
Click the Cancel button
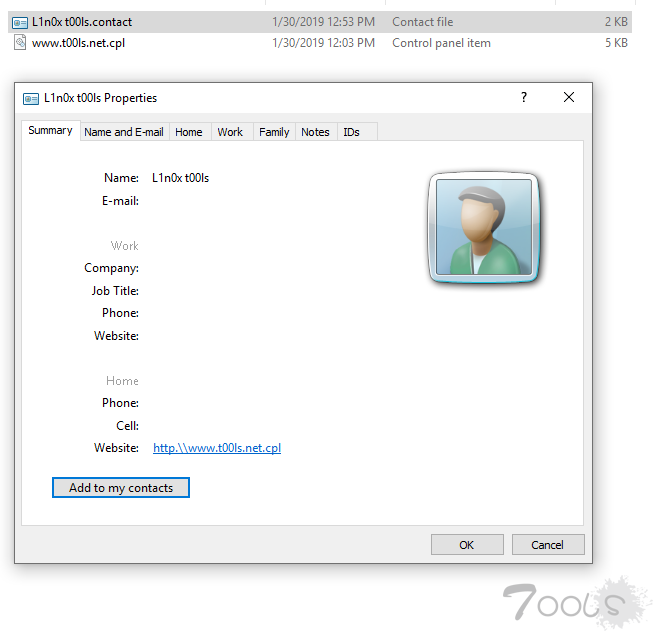tap(548, 545)
